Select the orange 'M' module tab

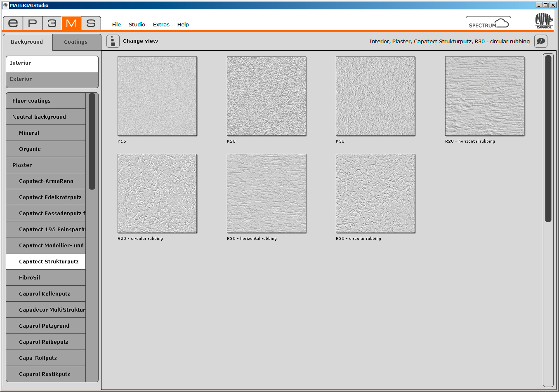[x=71, y=23]
